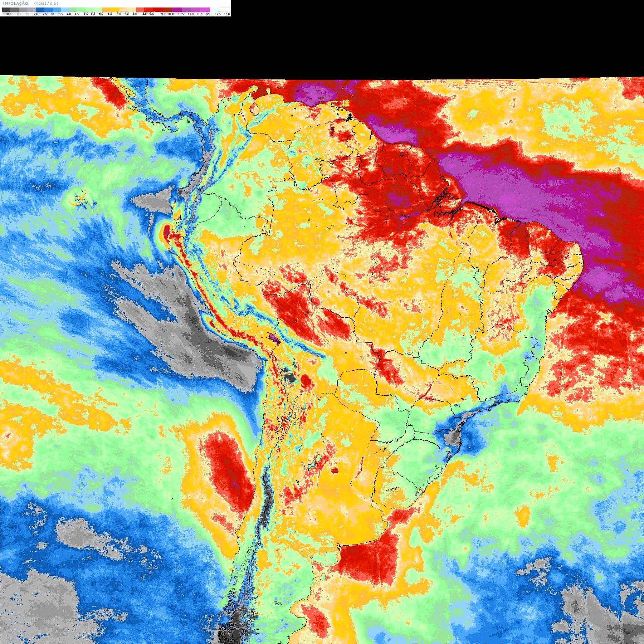This screenshot has height=644, width=644.
Task: Click the 4.5 legend value
Action: [77, 14]
